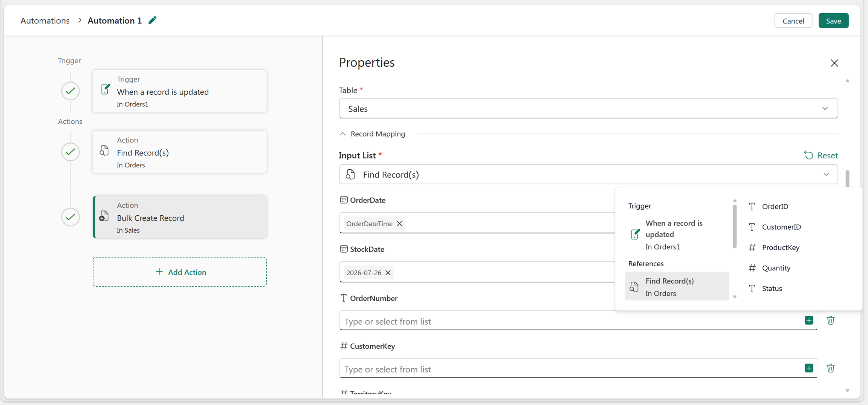This screenshot has width=868, height=405.
Task: Remove the 2026-07-26 date tag
Action: coord(388,273)
